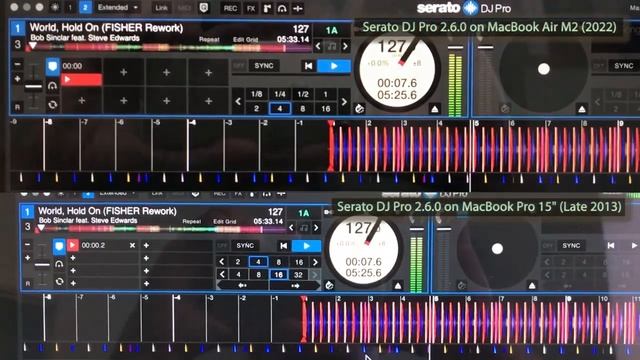
Task: Enable SYNC on top left deck
Action: pos(264,66)
